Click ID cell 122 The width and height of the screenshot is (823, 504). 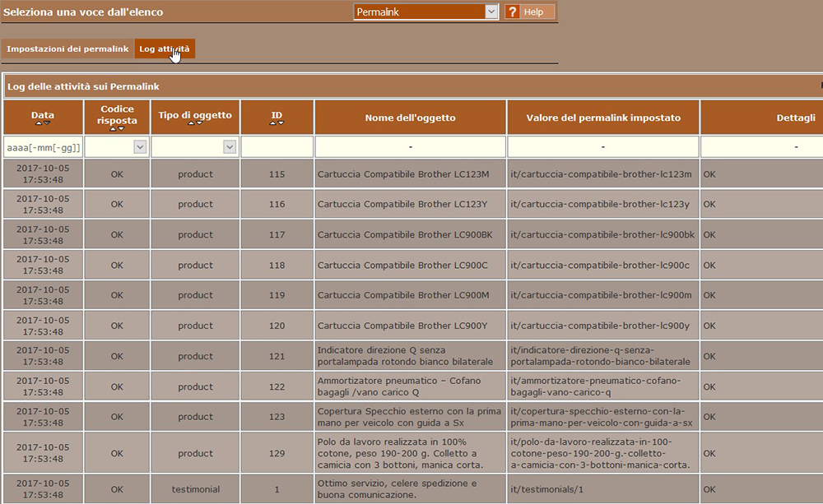tap(277, 386)
